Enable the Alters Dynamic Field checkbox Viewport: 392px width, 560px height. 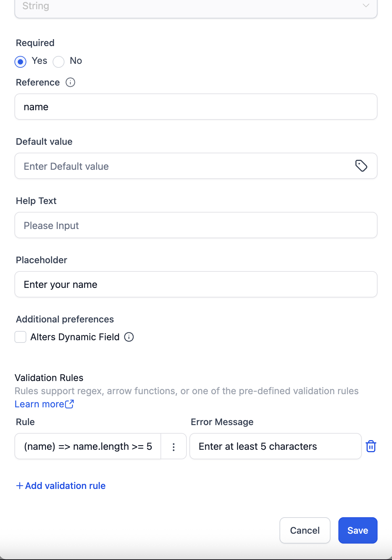(x=20, y=337)
